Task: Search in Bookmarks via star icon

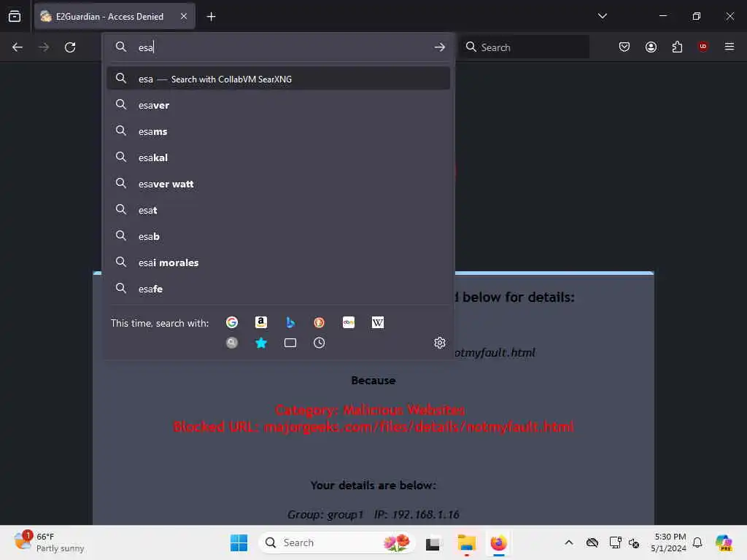Action: click(x=261, y=343)
